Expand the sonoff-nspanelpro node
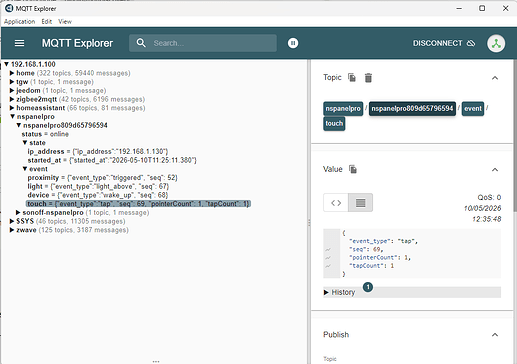 [18, 212]
